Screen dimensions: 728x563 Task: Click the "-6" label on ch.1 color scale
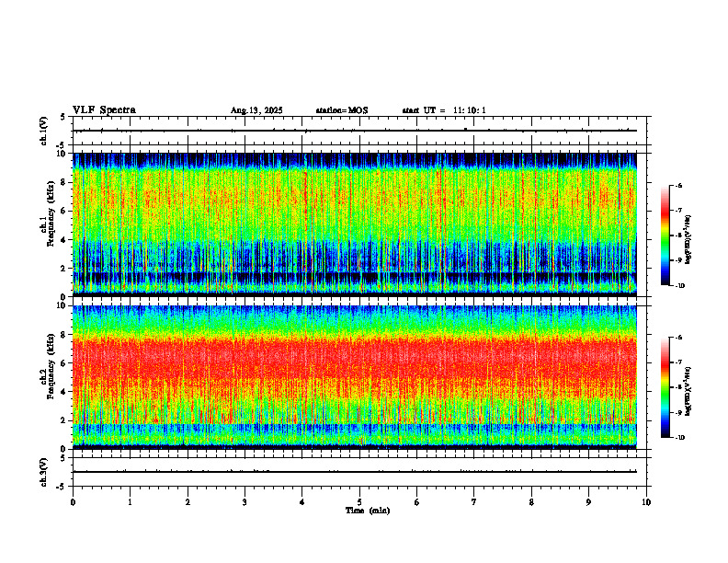(678, 185)
